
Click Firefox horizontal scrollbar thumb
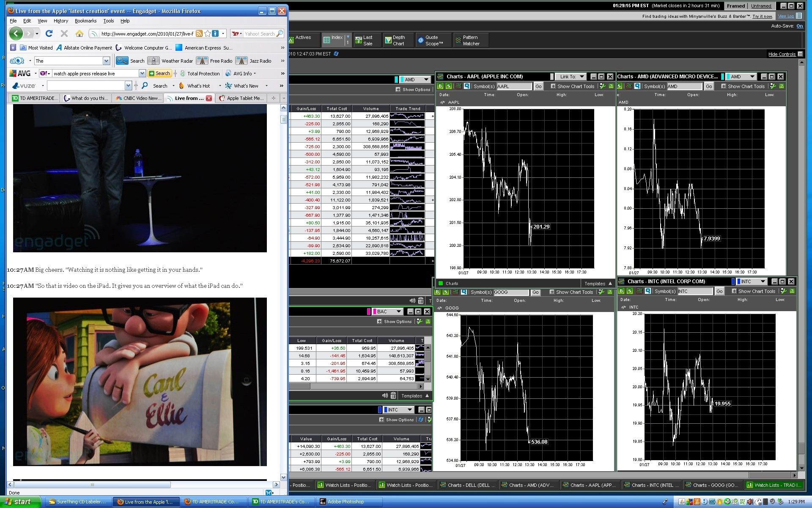(x=93, y=485)
